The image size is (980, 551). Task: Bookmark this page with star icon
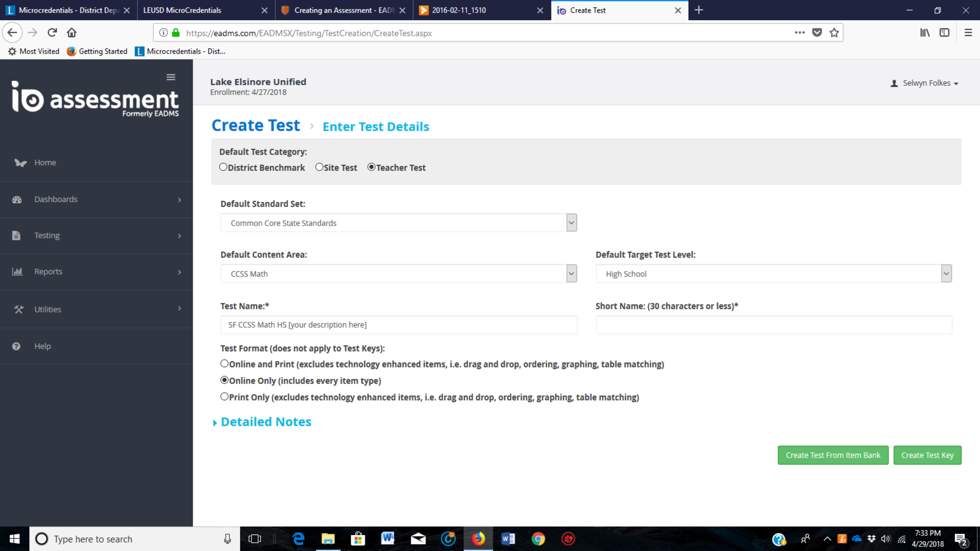(x=834, y=33)
